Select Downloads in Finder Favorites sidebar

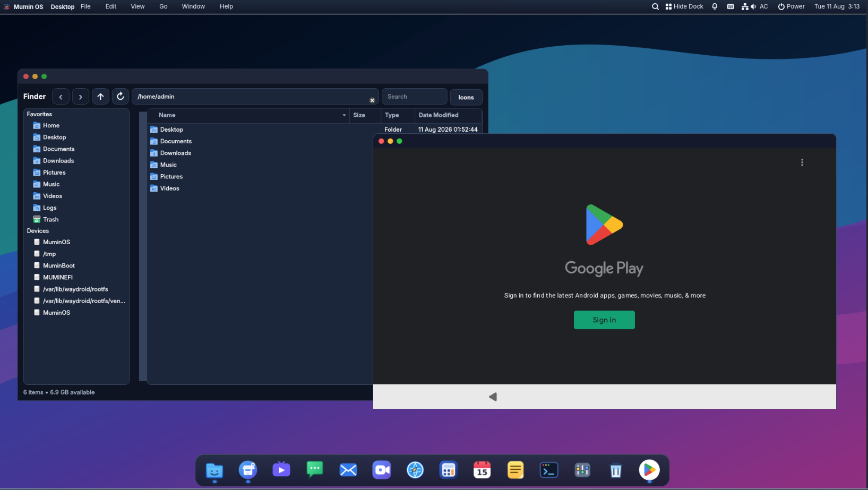(x=58, y=161)
